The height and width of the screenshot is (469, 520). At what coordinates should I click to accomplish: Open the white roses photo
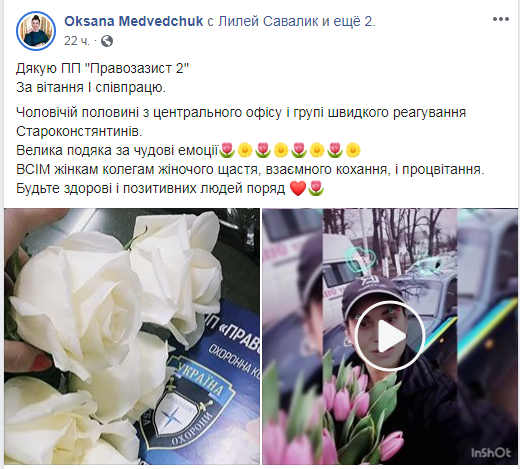tap(132, 336)
